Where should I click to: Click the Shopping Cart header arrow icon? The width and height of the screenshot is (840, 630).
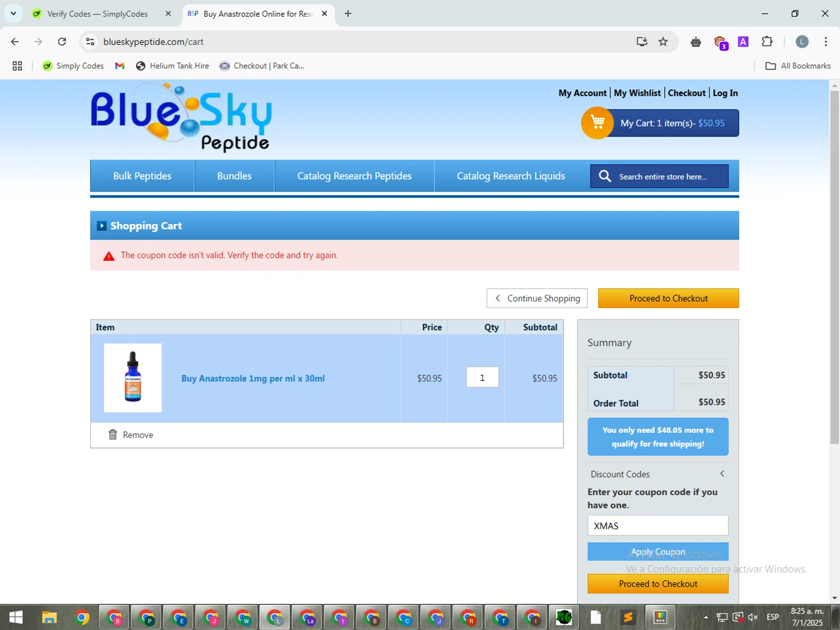(x=101, y=226)
